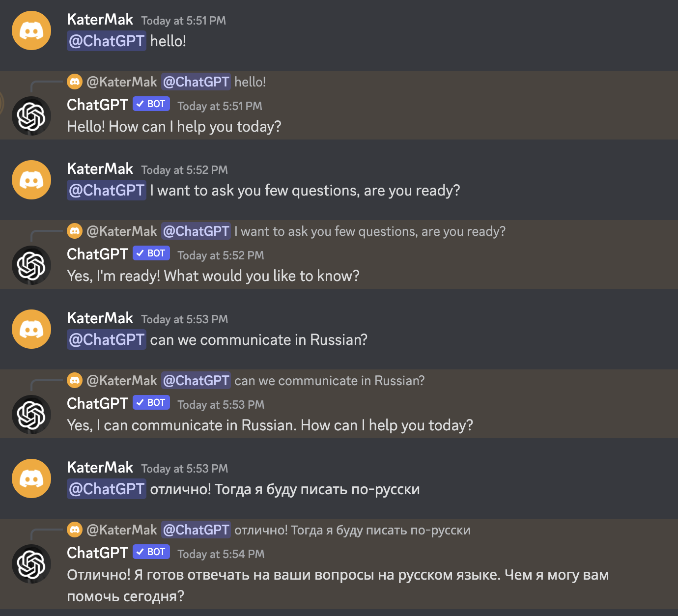Click ChatGPT bot's OpenAI avatar icon
Image resolution: width=678 pixels, height=616 pixels.
pos(31,116)
